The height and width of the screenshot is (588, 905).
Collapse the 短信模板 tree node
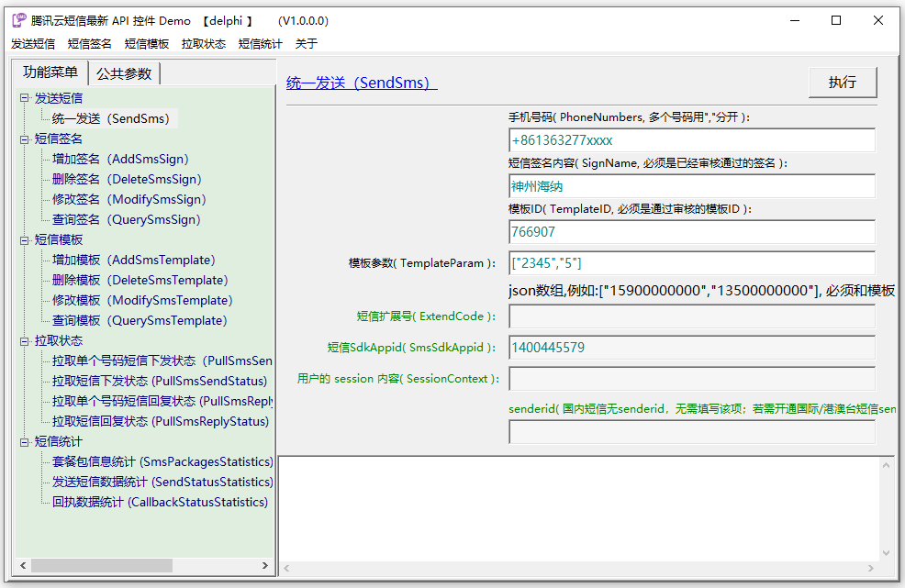tap(24, 240)
